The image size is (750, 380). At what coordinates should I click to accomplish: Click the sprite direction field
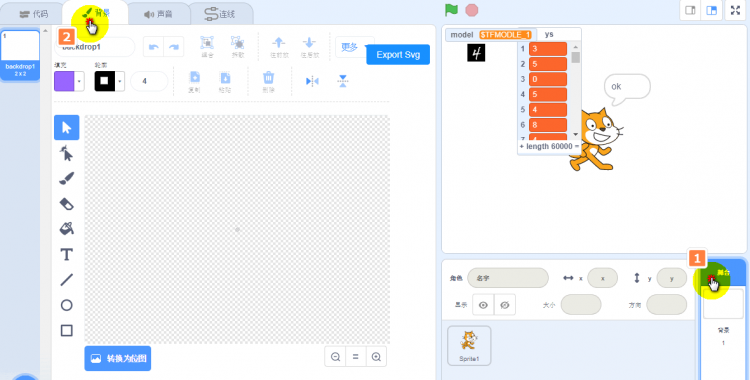pos(666,305)
